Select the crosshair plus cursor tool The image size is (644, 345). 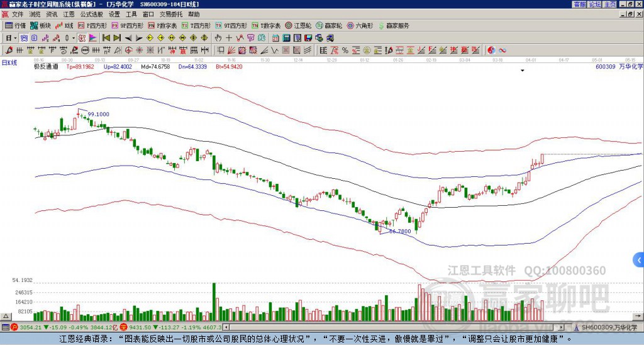coord(229,38)
